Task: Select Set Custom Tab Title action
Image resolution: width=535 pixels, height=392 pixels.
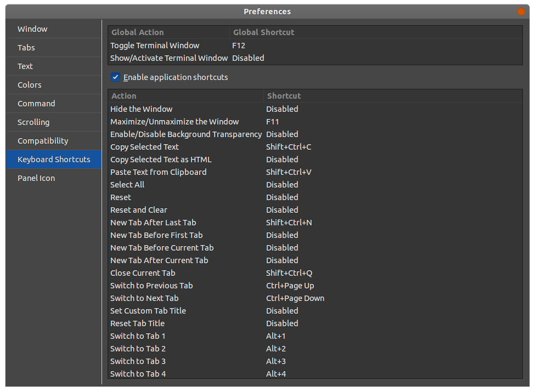Action: click(x=148, y=311)
